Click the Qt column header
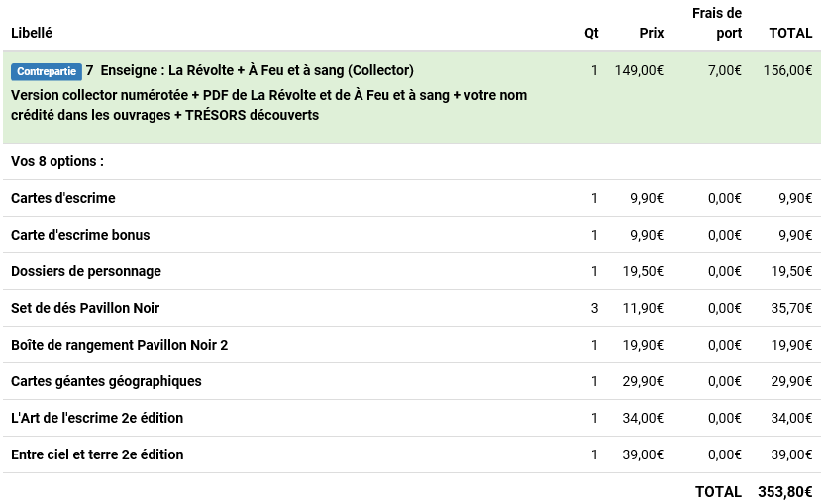This screenshot has width=825, height=504. (591, 33)
